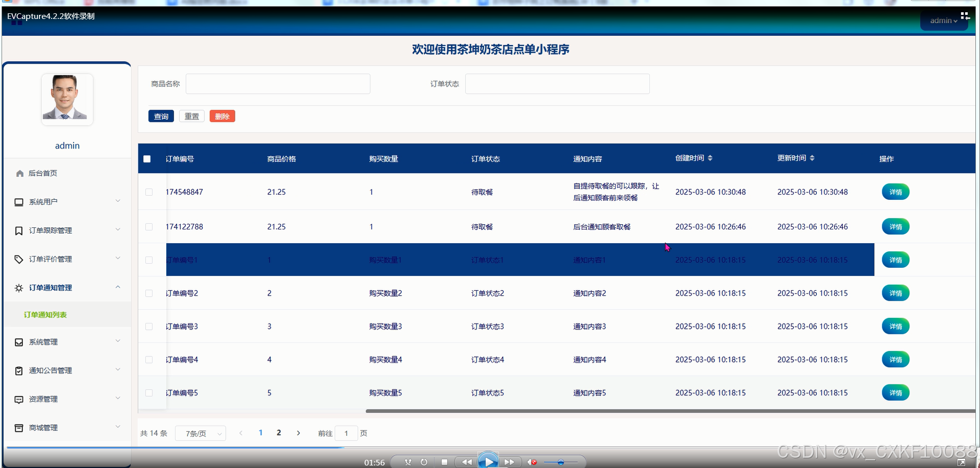Open 详情 for order 174122788

click(896, 227)
